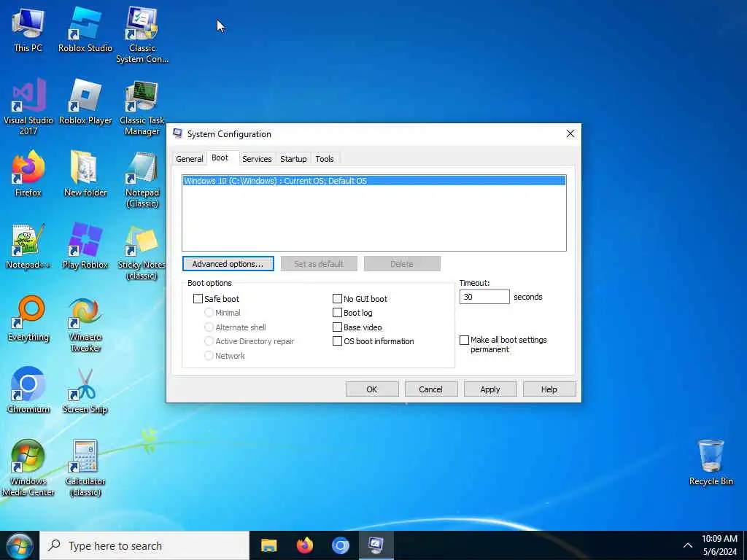
Task: Toggle OS boot information checkbox
Action: pos(337,341)
